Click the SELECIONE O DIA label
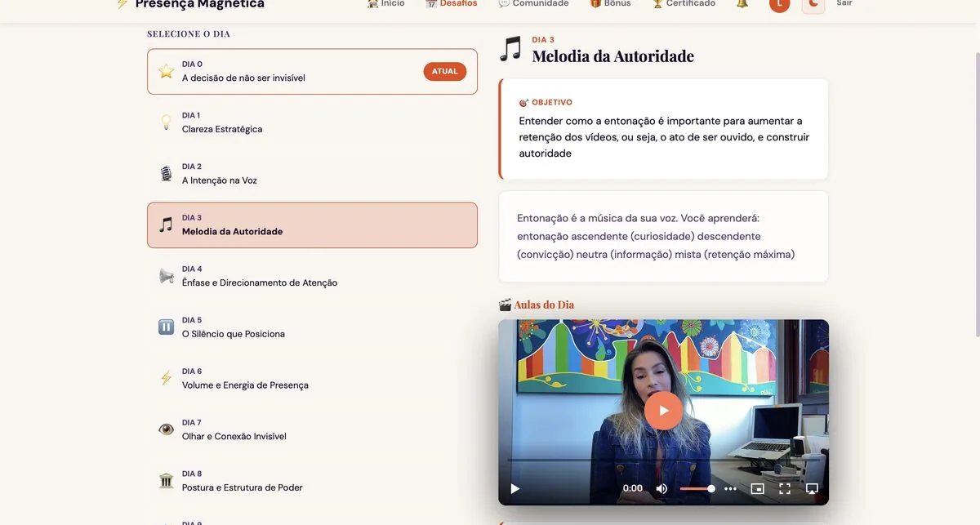 188,34
